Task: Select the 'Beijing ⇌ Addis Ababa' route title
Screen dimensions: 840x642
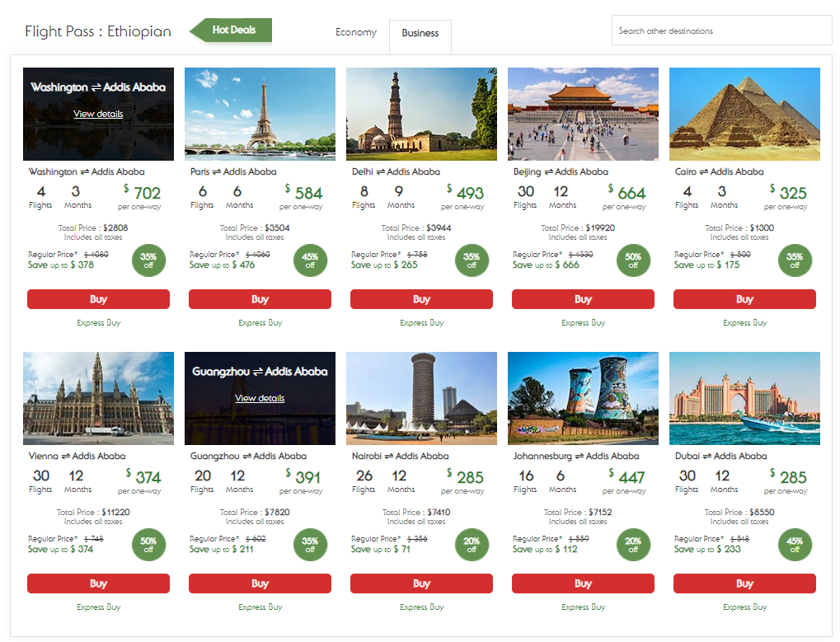Action: point(561,172)
